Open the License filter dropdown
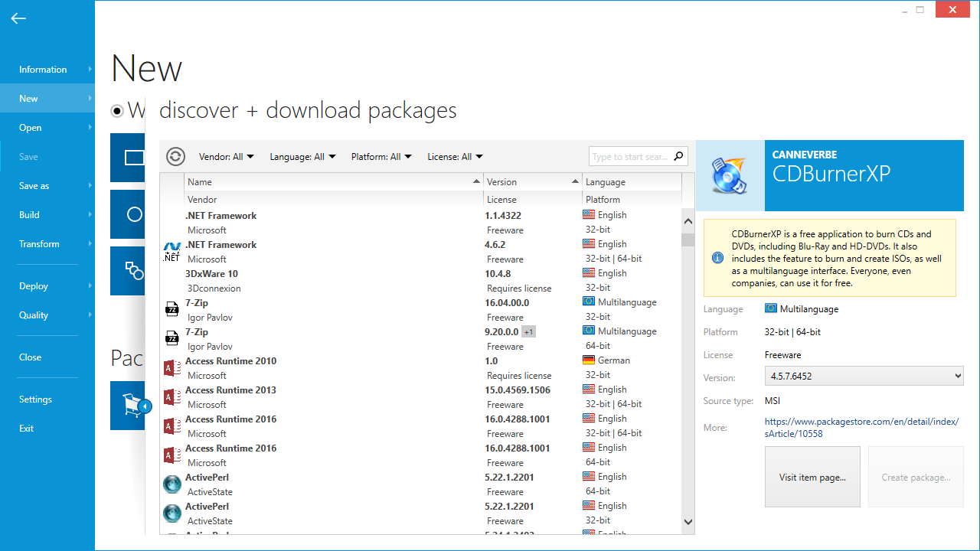The width and height of the screenshot is (980, 551). click(455, 157)
